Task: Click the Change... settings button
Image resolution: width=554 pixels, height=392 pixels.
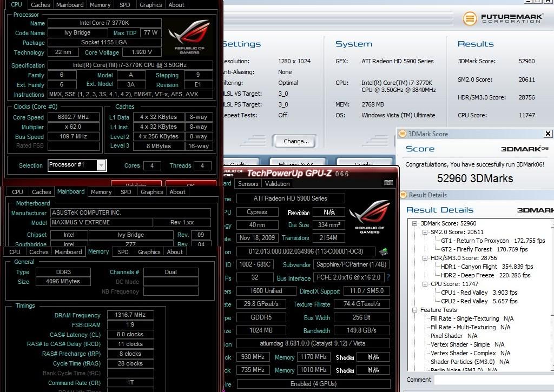Action: coord(296,141)
